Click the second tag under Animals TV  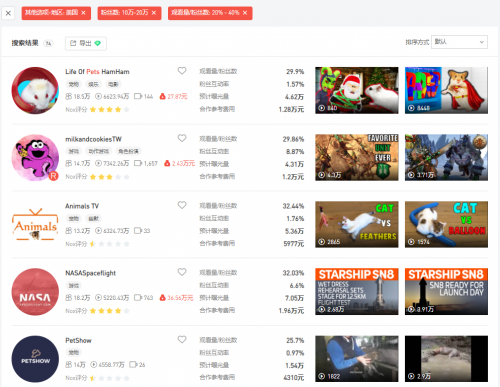click(x=93, y=219)
